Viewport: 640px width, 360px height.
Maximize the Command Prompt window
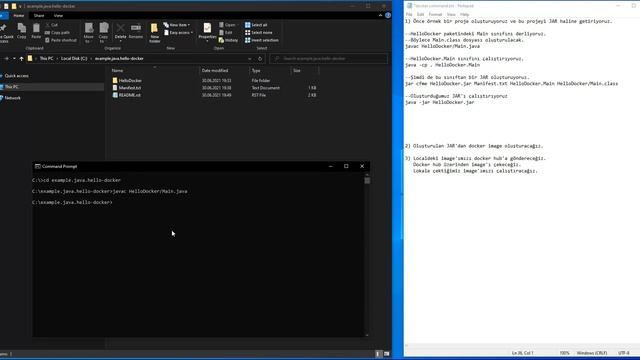pos(346,167)
